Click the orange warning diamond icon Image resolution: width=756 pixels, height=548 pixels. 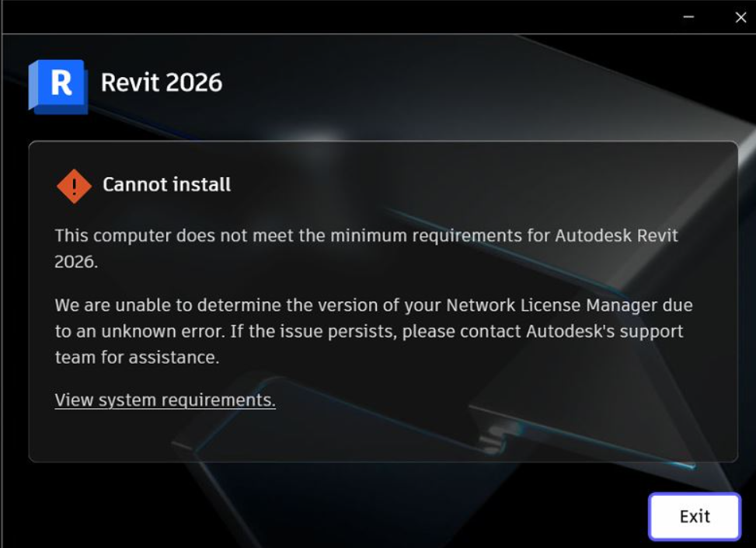(x=74, y=187)
